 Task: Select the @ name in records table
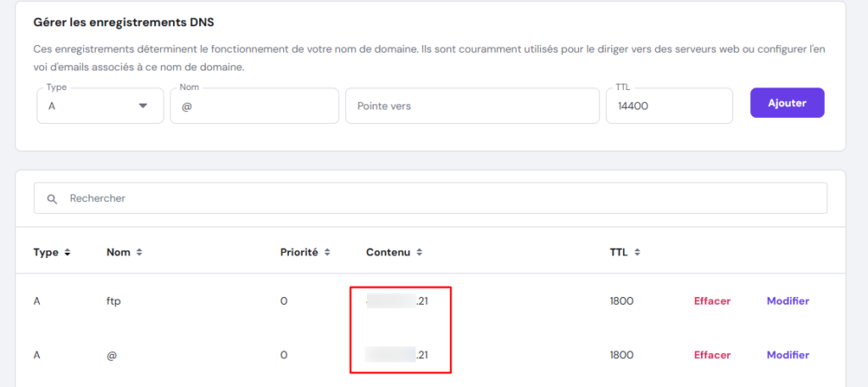coord(111,356)
